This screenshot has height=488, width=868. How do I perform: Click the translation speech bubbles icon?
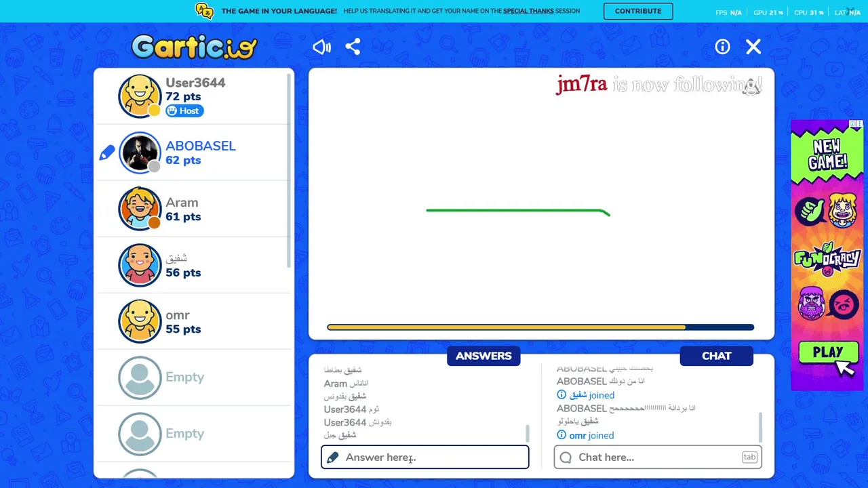[204, 11]
